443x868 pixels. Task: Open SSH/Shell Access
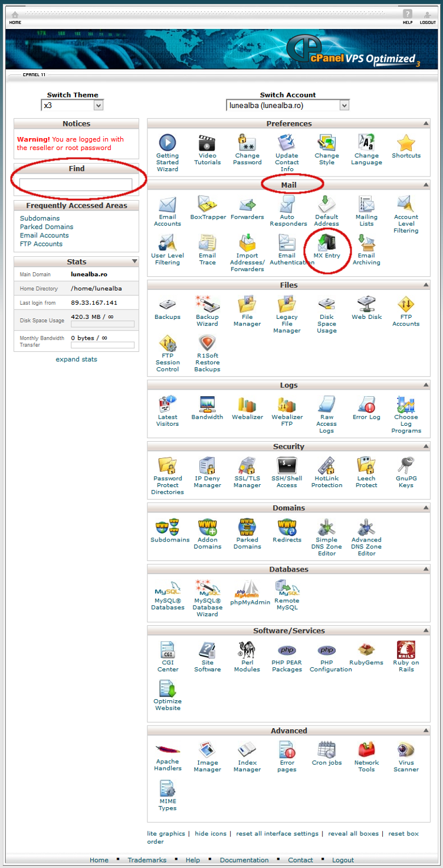tap(287, 473)
